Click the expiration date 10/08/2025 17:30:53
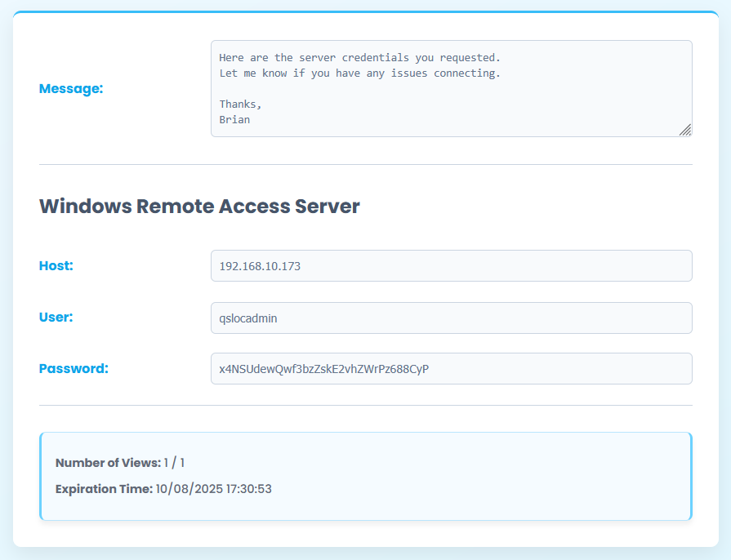Image resolution: width=731 pixels, height=560 pixels. tap(213, 489)
